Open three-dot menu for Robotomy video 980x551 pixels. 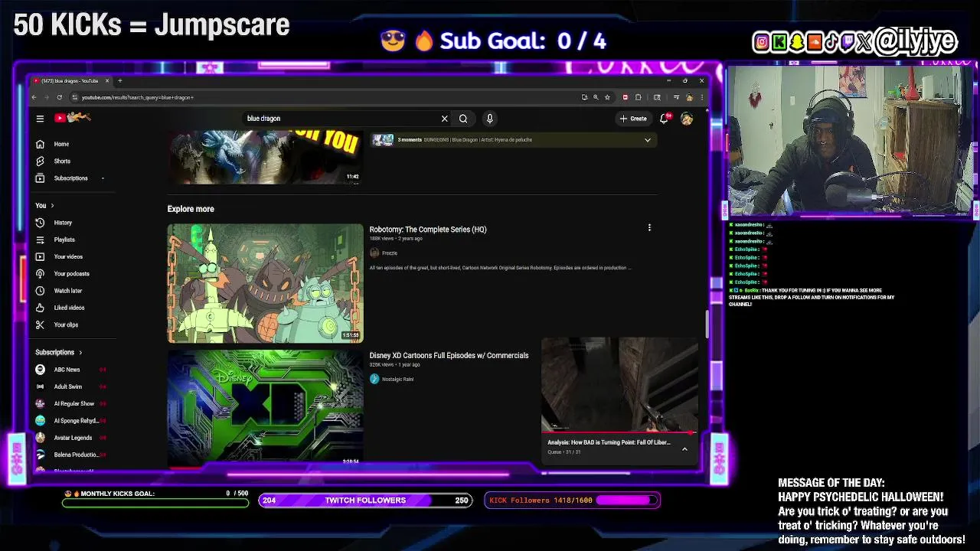tap(649, 228)
